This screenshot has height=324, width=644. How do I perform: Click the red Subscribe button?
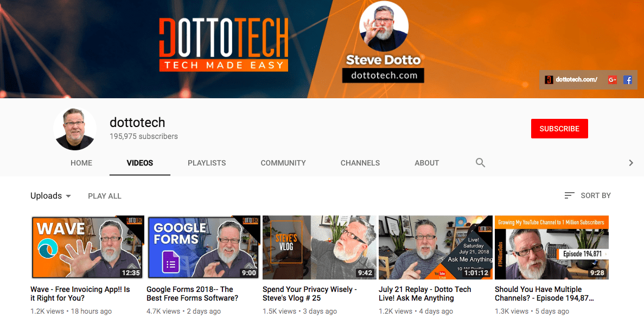[559, 129]
